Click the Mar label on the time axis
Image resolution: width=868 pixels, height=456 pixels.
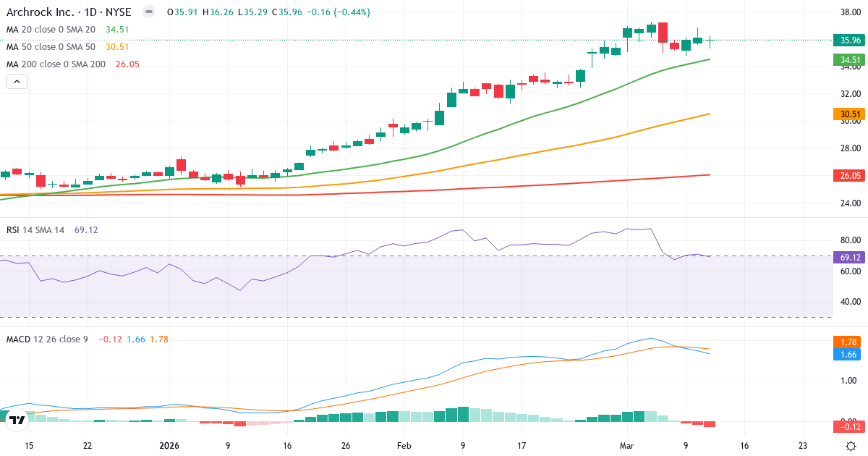(x=627, y=447)
